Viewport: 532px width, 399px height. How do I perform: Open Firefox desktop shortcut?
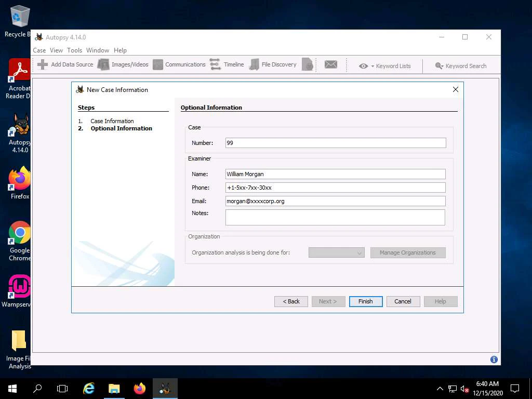19,182
